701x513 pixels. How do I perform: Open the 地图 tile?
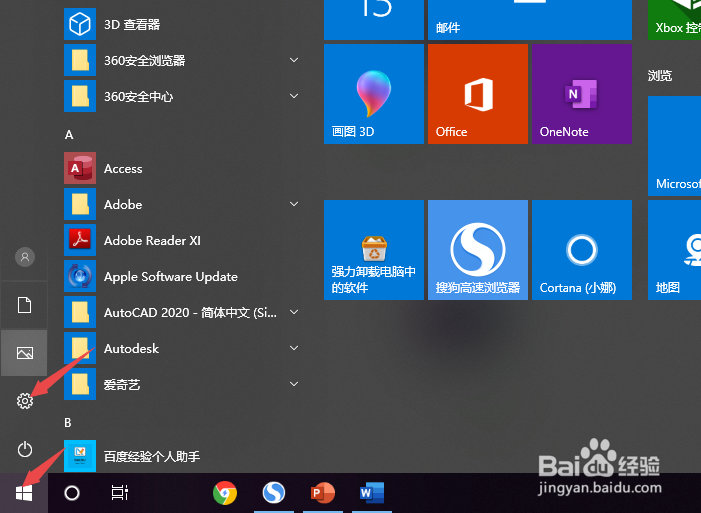[675, 250]
